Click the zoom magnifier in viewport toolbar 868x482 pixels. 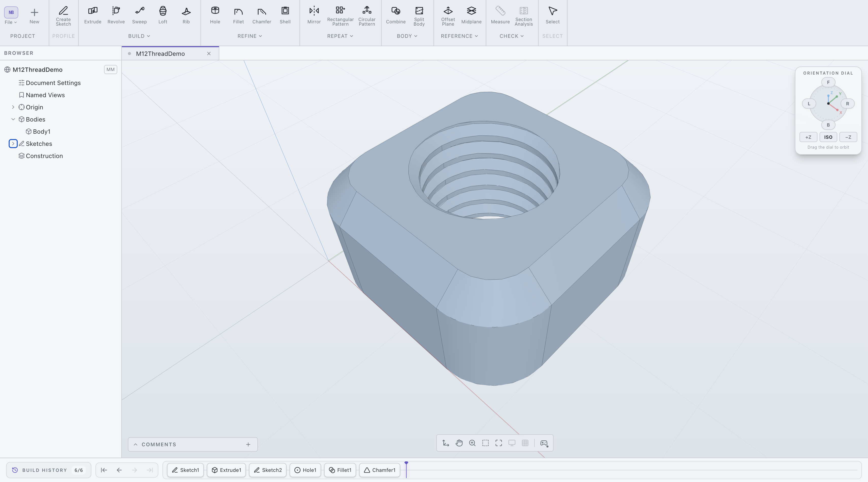472,443
